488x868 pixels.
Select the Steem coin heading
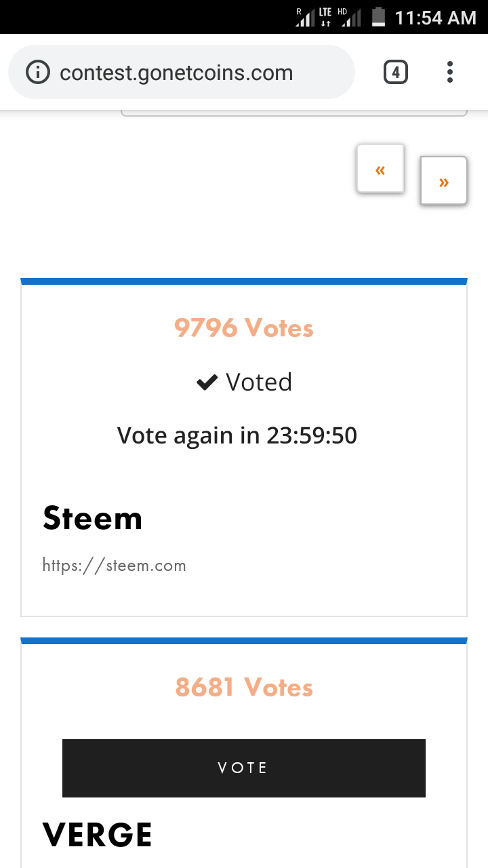93,519
